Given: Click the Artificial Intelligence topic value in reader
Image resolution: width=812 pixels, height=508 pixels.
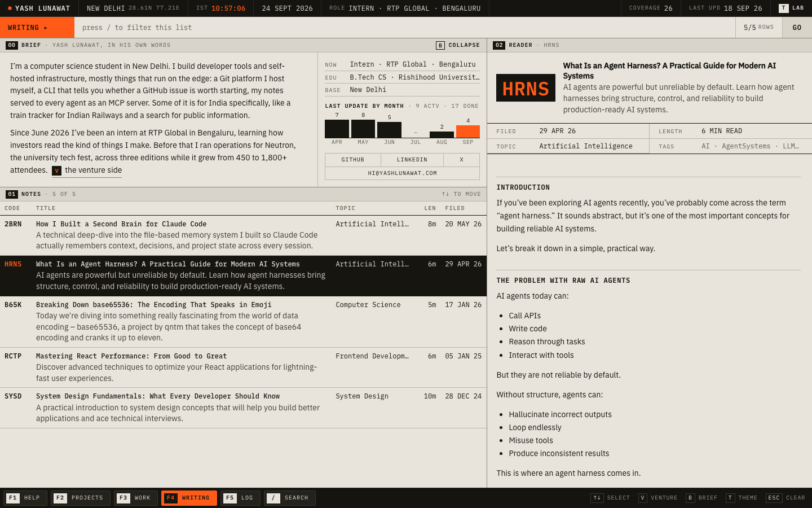Looking at the screenshot, I should (x=586, y=146).
